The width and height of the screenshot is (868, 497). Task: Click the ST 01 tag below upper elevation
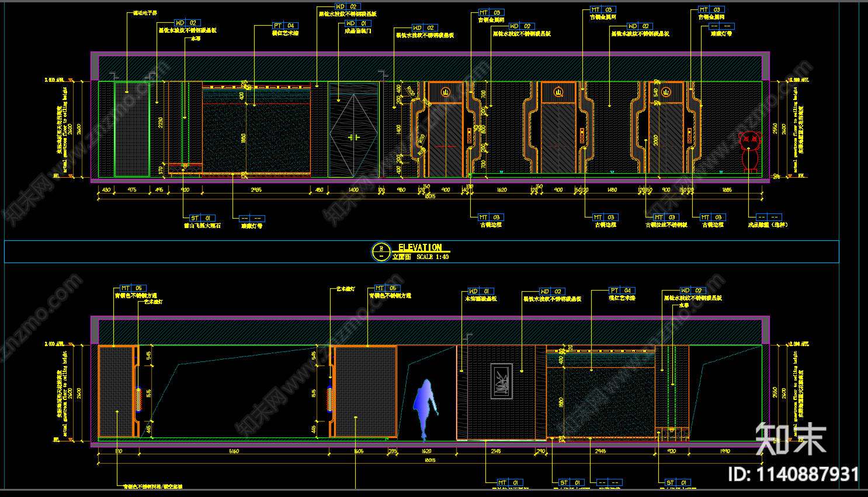pyautogui.click(x=202, y=218)
